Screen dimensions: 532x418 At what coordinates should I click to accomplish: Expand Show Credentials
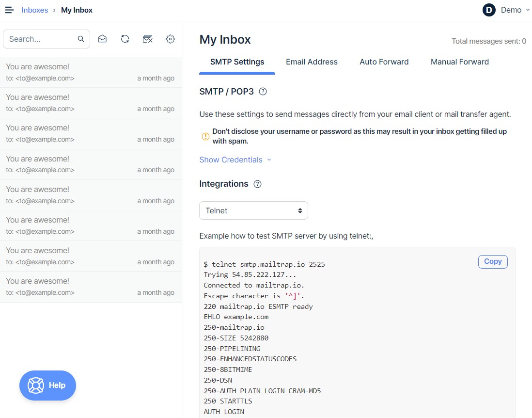click(235, 160)
